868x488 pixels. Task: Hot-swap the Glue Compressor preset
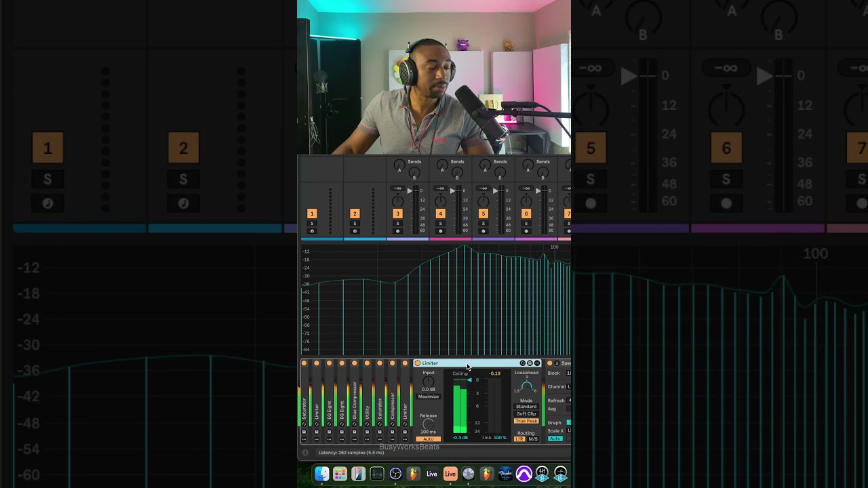[355, 424]
